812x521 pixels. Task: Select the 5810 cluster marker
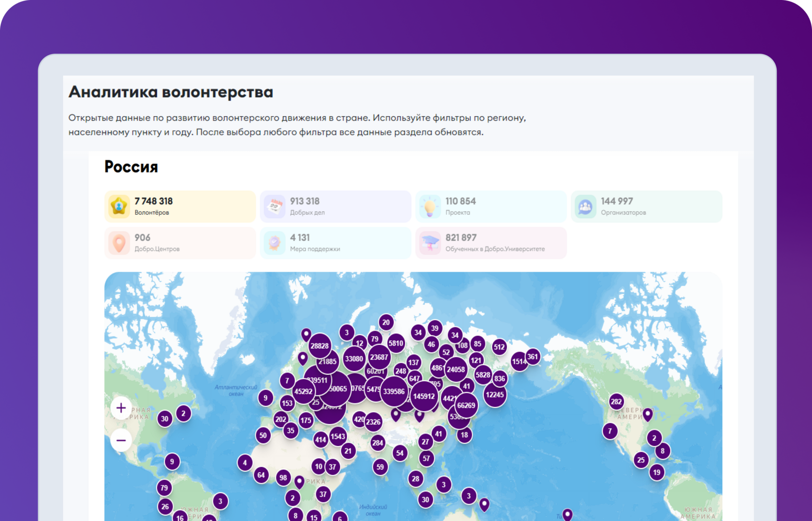click(x=396, y=343)
